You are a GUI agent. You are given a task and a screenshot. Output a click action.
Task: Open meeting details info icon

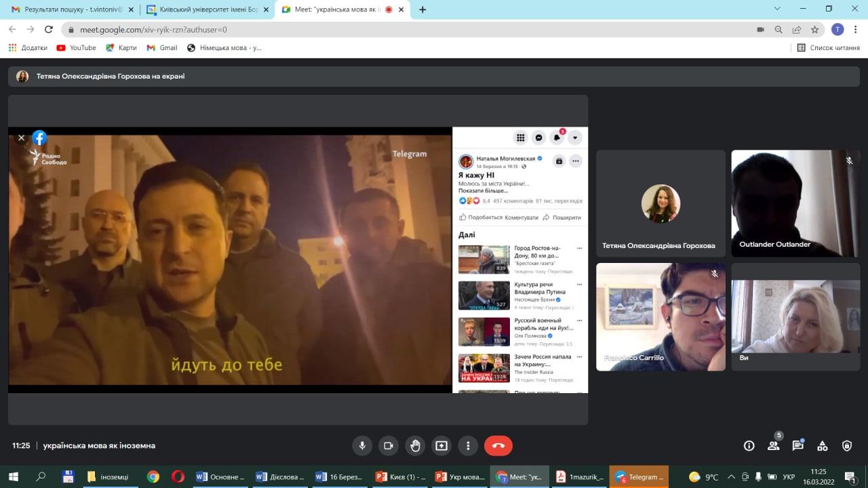coord(749,445)
